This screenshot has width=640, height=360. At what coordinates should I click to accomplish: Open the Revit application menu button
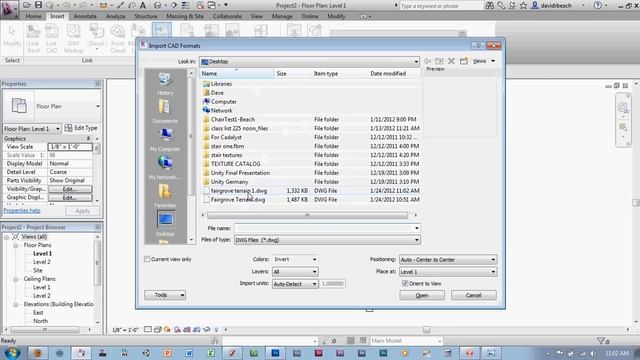pyautogui.click(x=9, y=9)
